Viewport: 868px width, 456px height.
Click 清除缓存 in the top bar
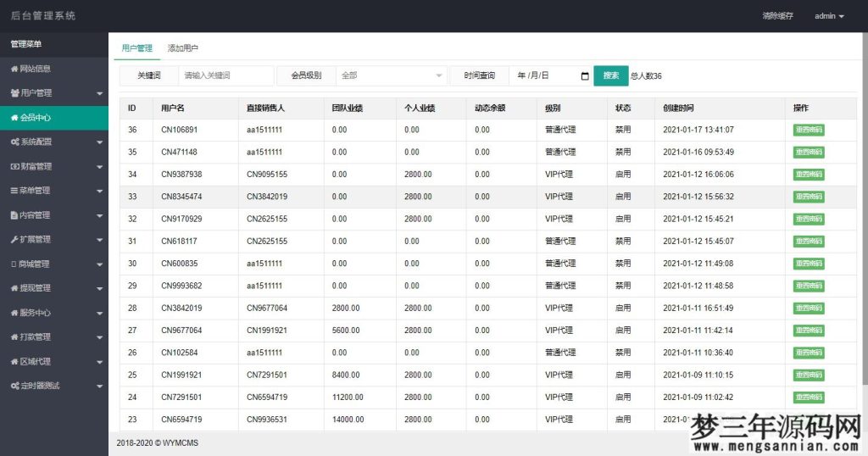(x=778, y=16)
